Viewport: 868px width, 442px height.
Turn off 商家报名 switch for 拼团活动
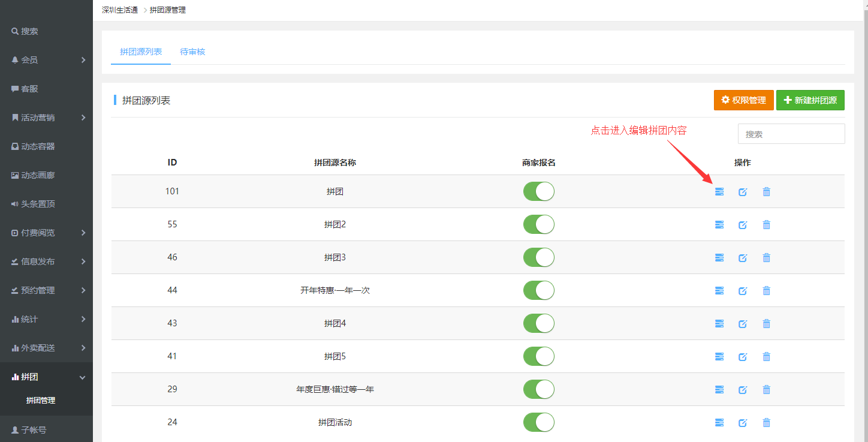click(538, 422)
